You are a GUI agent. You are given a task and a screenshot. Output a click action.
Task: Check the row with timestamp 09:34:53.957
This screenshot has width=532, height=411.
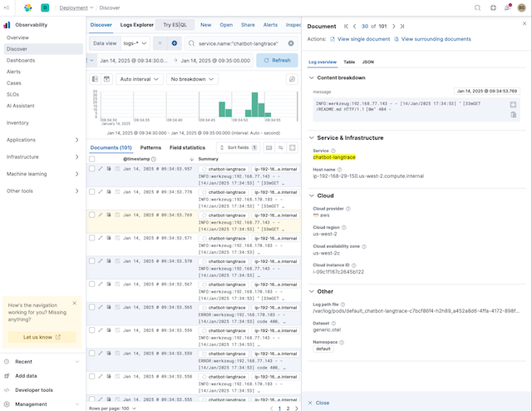click(92, 168)
